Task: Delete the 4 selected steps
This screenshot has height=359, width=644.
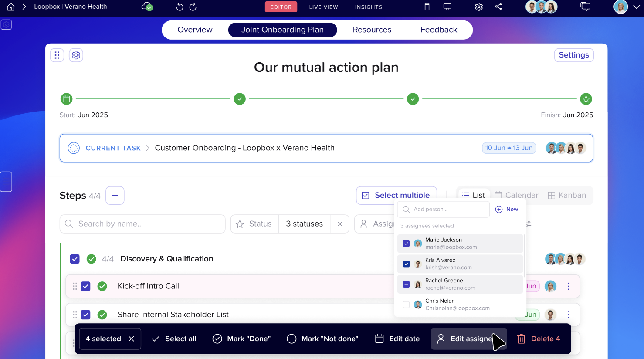Action: 539,339
